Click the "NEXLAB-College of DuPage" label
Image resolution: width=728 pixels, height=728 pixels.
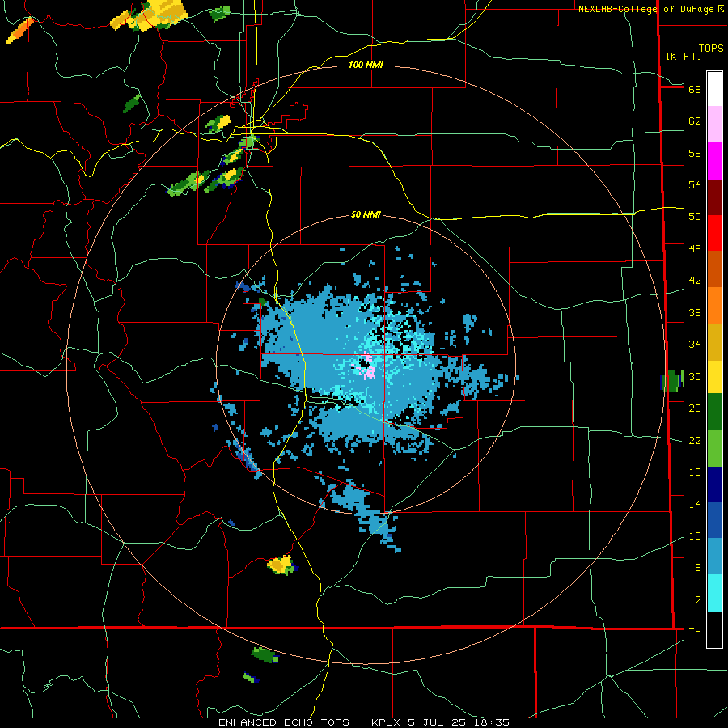point(647,9)
